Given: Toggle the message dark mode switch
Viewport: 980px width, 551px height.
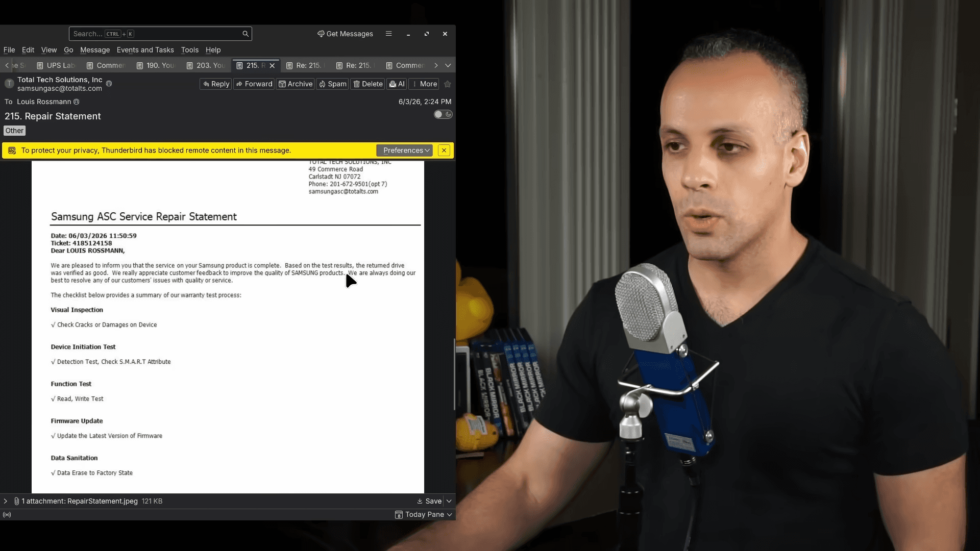Looking at the screenshot, I should click(443, 114).
